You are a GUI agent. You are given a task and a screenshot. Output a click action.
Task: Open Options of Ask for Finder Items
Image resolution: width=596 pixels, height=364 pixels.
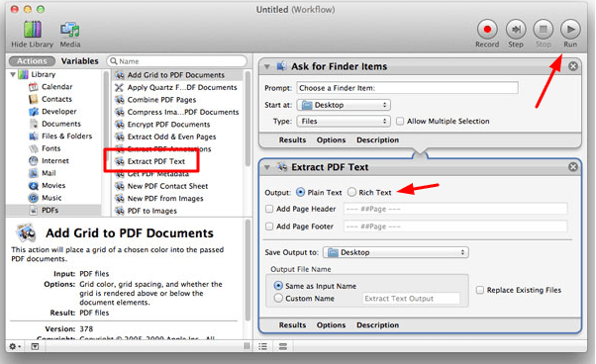[x=331, y=140]
